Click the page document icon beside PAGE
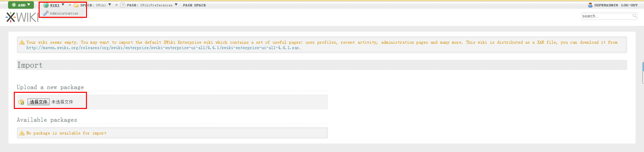 click(123, 5)
